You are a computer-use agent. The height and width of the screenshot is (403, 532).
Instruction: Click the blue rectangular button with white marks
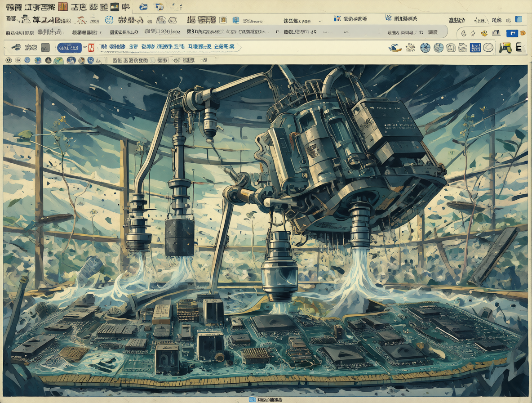pos(512,33)
